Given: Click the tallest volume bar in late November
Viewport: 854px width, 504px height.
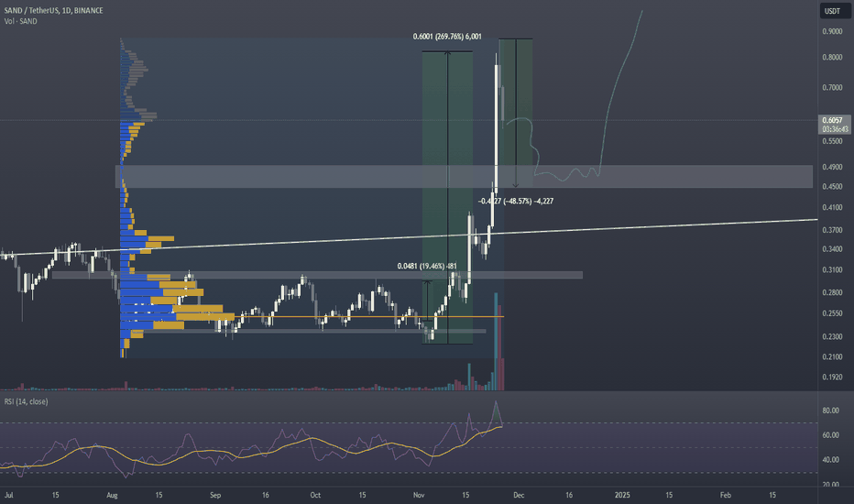Looking at the screenshot, I should (496, 342).
